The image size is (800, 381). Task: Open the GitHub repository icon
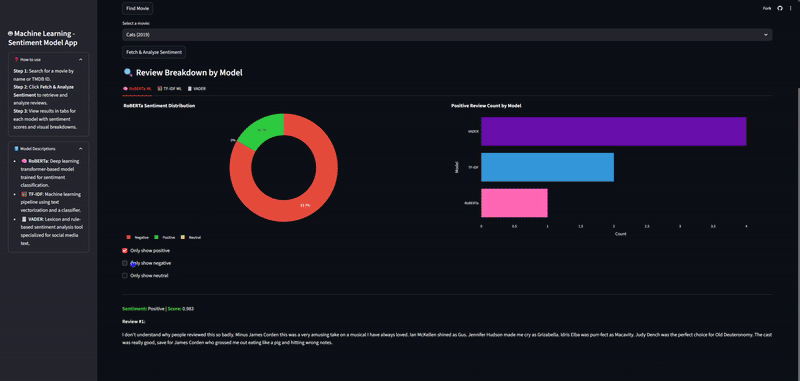[780, 8]
